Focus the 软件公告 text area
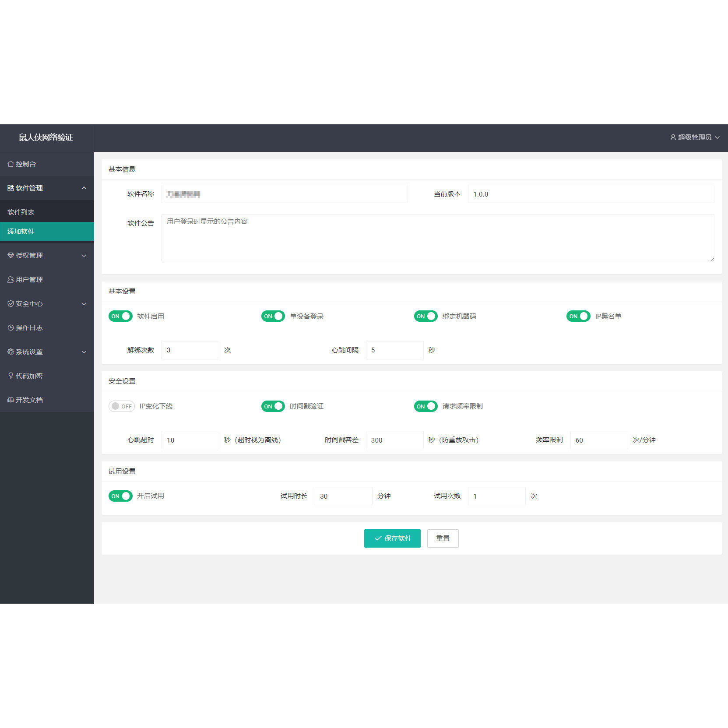728x728 pixels. (438, 238)
